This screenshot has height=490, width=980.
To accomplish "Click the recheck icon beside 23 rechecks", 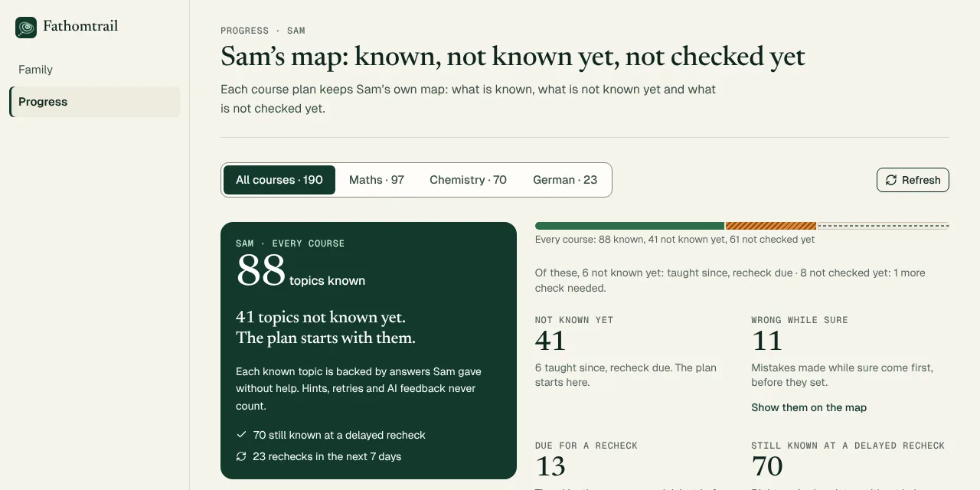I will pyautogui.click(x=241, y=456).
